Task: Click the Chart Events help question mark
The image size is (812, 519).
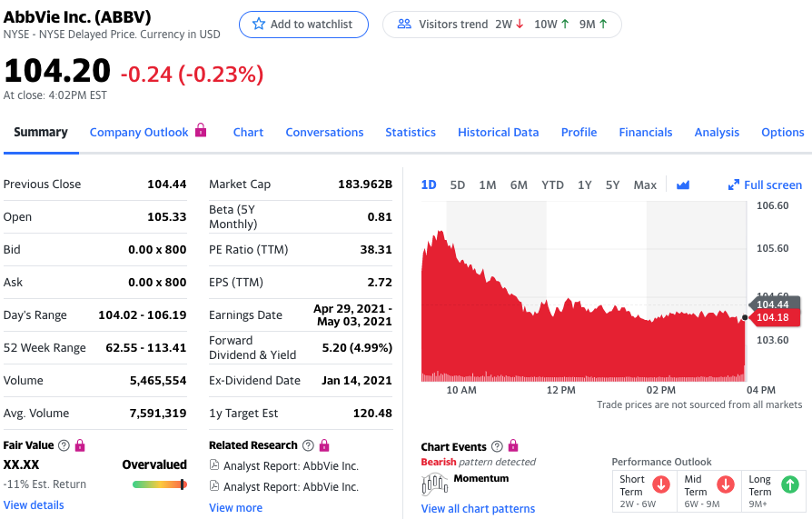Action: point(497,446)
